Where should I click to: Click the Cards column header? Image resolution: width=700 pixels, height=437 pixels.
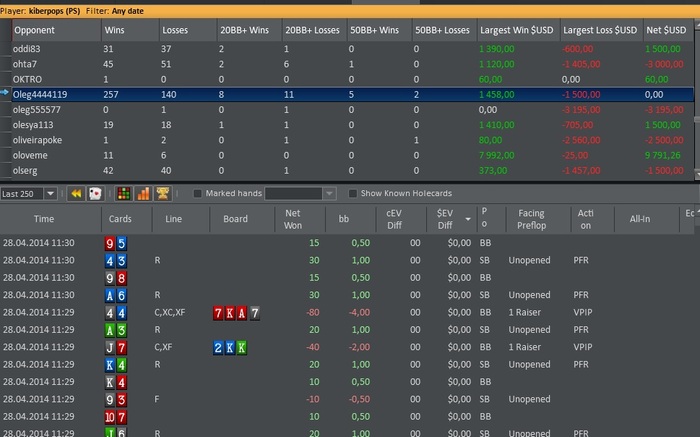127,219
